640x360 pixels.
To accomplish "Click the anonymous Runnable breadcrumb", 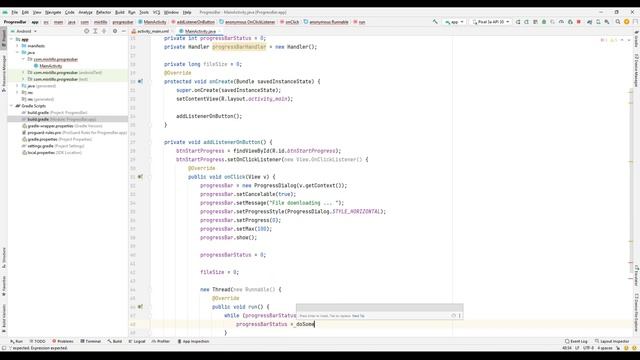I will pyautogui.click(x=326, y=22).
